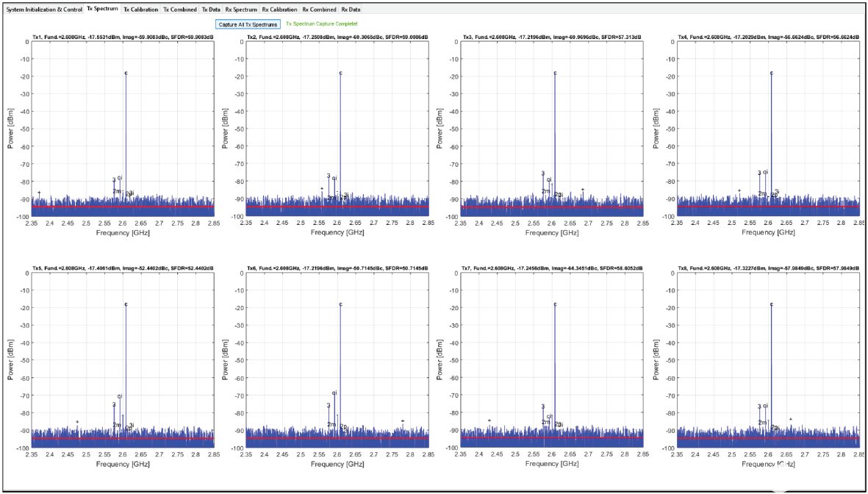868x494 pixels.
Task: Click inside the Tx1 spectrum plot
Action: point(123,129)
